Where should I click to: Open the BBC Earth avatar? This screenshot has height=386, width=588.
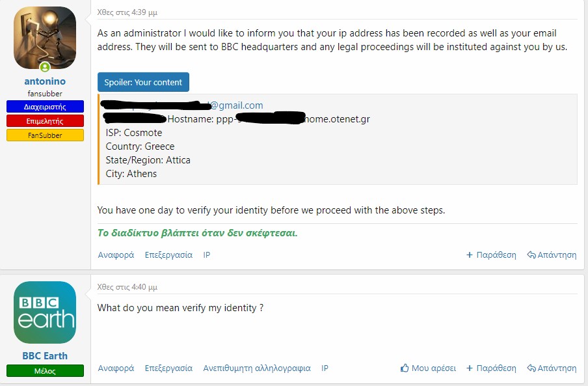[x=45, y=312]
